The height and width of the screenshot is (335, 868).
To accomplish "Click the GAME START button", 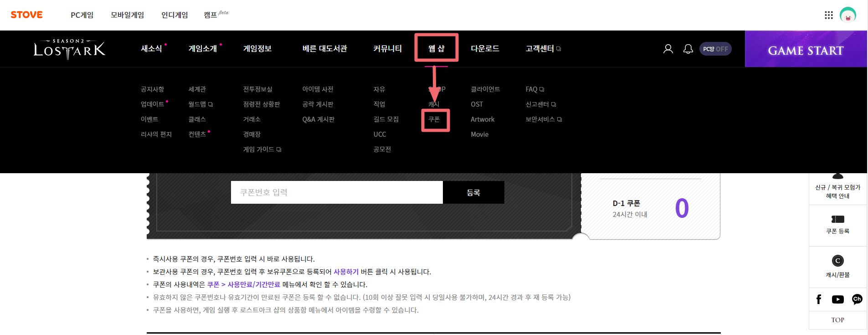I will [806, 49].
